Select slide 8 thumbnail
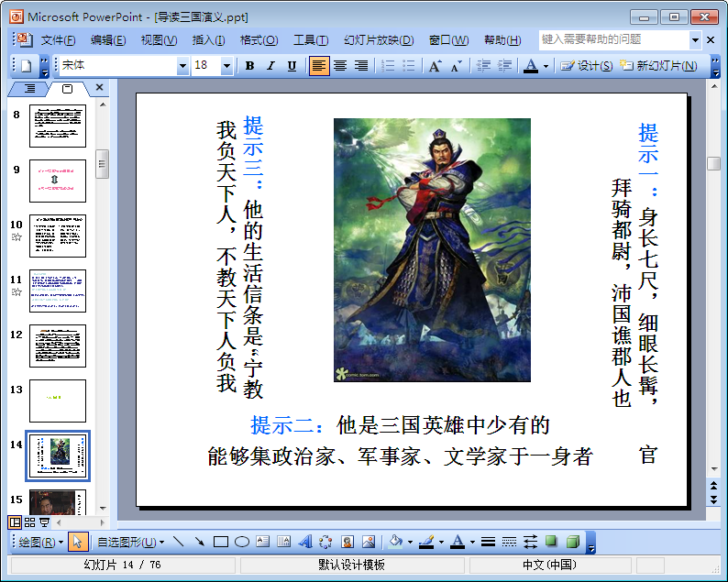Screen dimensions: 728x582 click(58, 126)
